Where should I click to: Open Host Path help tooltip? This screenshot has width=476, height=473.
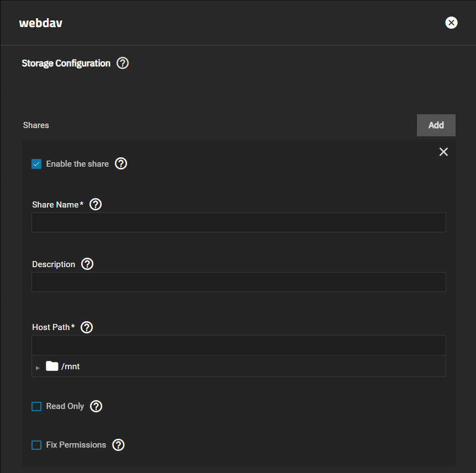click(87, 327)
